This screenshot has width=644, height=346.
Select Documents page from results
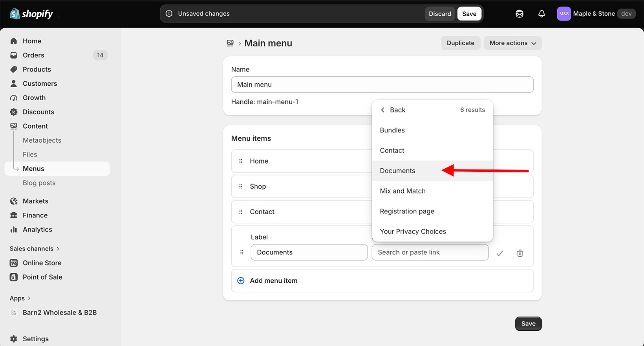(x=432, y=171)
